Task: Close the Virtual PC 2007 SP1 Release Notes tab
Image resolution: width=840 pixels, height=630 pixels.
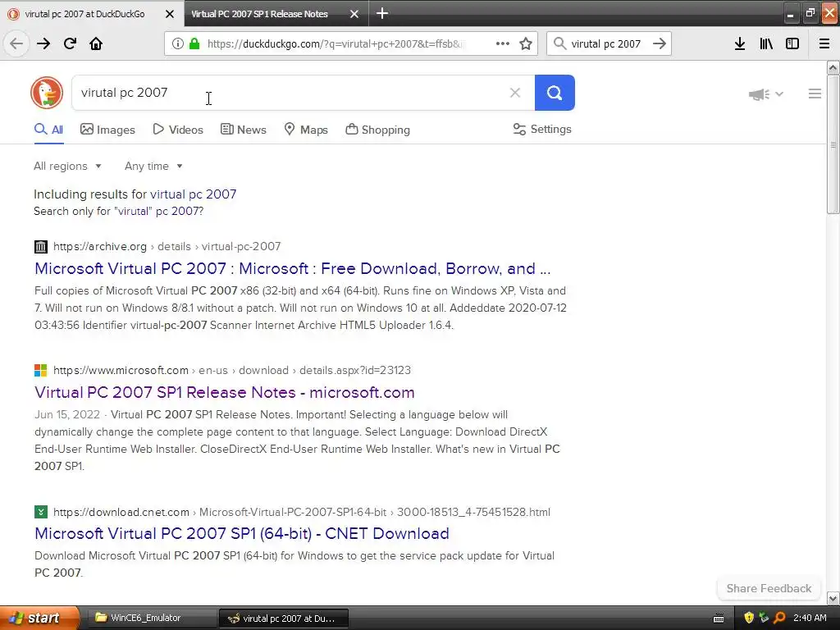Action: pos(354,14)
